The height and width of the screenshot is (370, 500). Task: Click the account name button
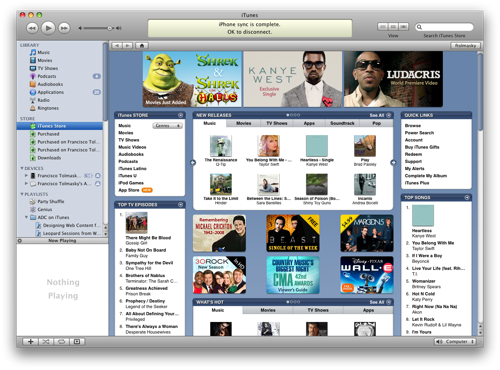(466, 46)
